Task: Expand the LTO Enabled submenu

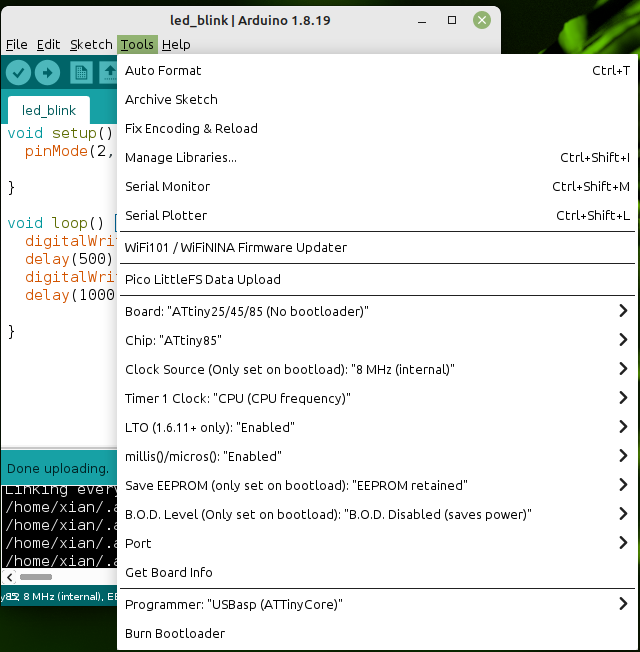Action: (377, 427)
